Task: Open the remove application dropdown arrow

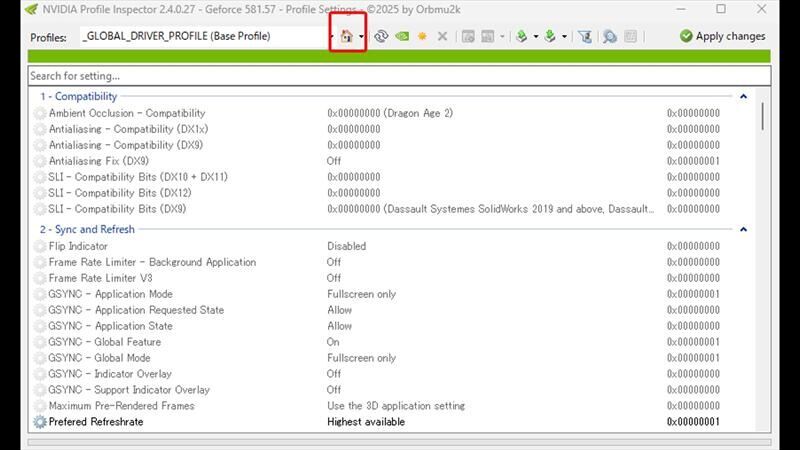Action: 502,36
